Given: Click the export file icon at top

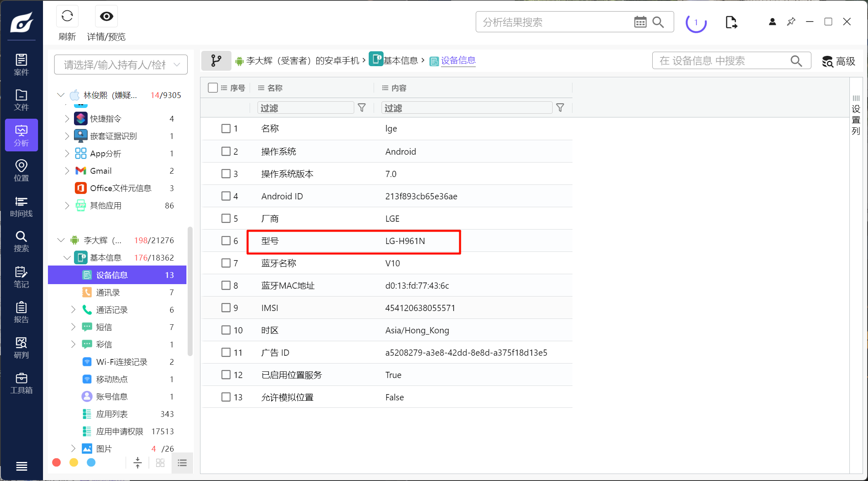Looking at the screenshot, I should [x=731, y=22].
